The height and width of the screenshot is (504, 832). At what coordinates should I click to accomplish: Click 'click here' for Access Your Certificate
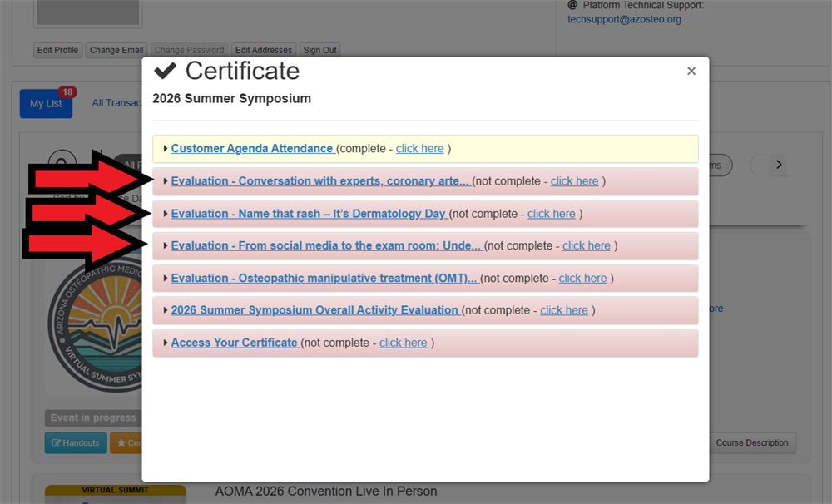point(404,343)
